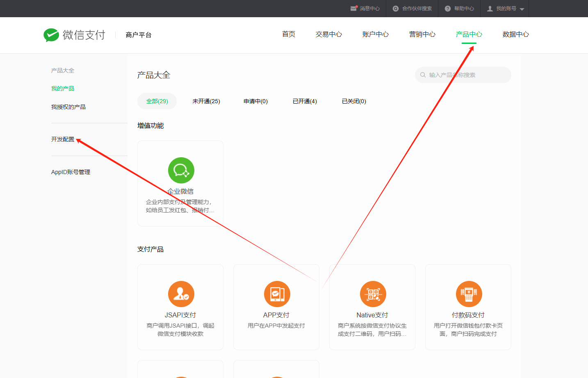Click the JSAPI支付 card title
Image resolution: width=588 pixels, height=378 pixels.
tap(180, 315)
